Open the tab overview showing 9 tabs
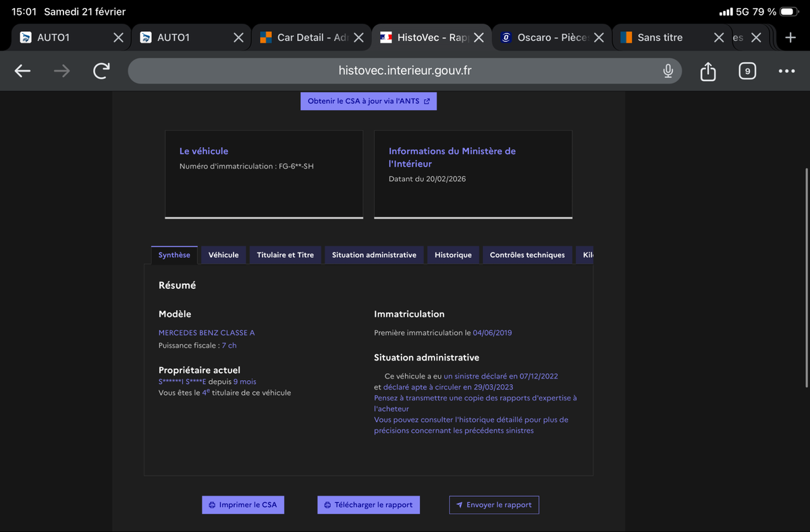 [x=747, y=71]
